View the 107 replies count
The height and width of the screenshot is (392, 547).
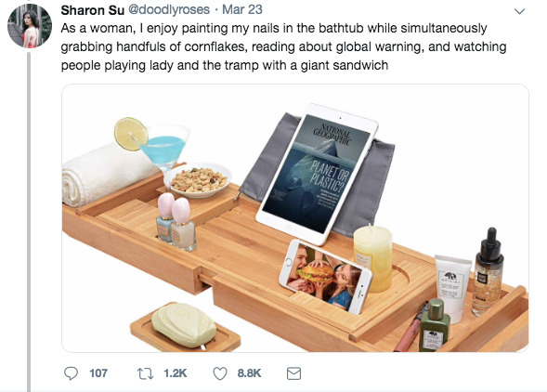click(98, 373)
